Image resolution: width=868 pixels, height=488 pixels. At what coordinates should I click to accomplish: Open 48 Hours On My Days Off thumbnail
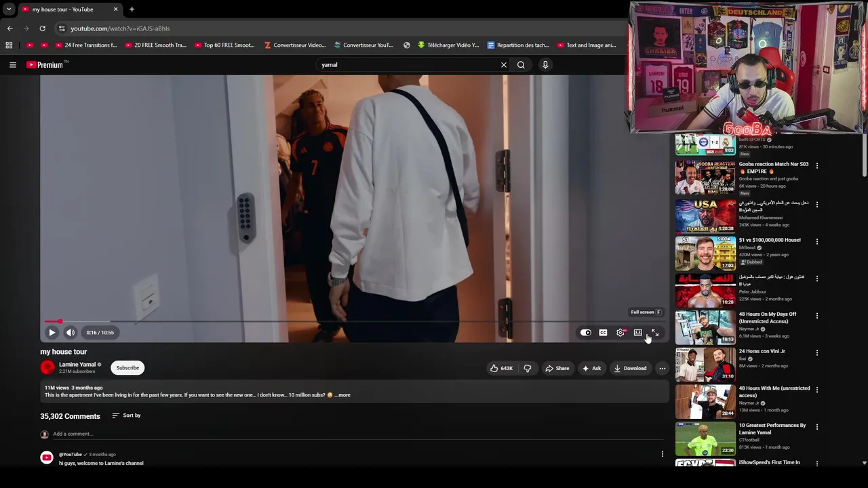coord(705,327)
